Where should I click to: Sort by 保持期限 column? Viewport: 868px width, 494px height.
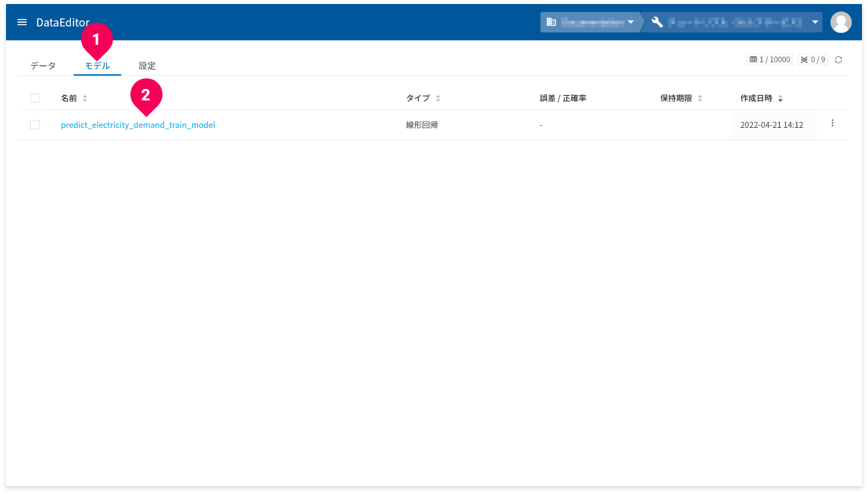coord(681,98)
